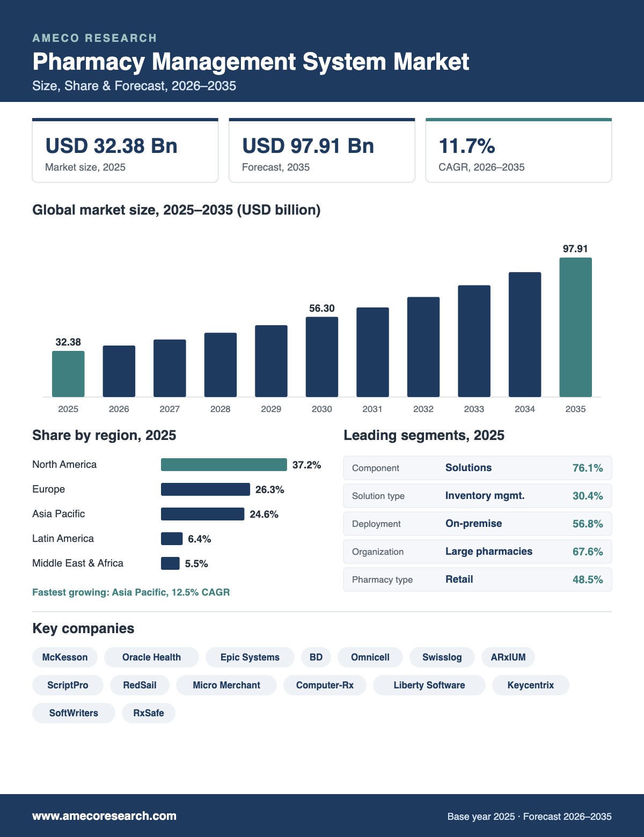This screenshot has width=644, height=837.
Task: Select the Pharmacy type Retail row
Action: point(478,579)
